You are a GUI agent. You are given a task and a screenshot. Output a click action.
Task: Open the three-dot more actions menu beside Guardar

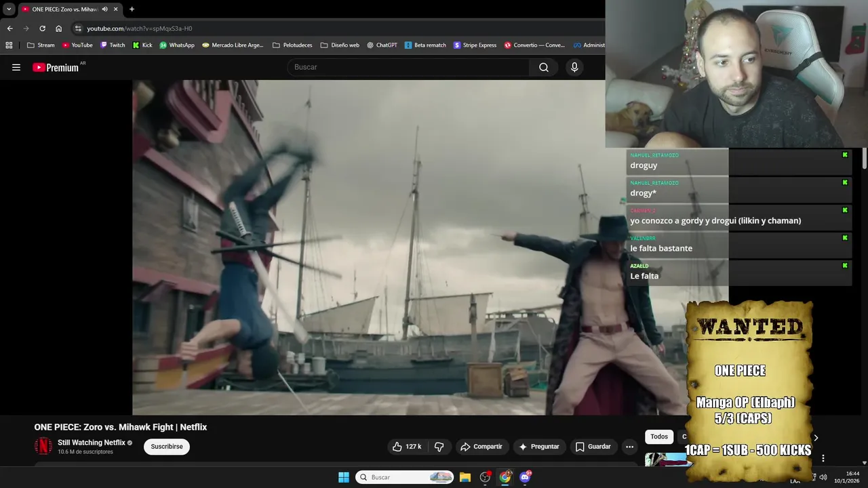[x=629, y=447]
